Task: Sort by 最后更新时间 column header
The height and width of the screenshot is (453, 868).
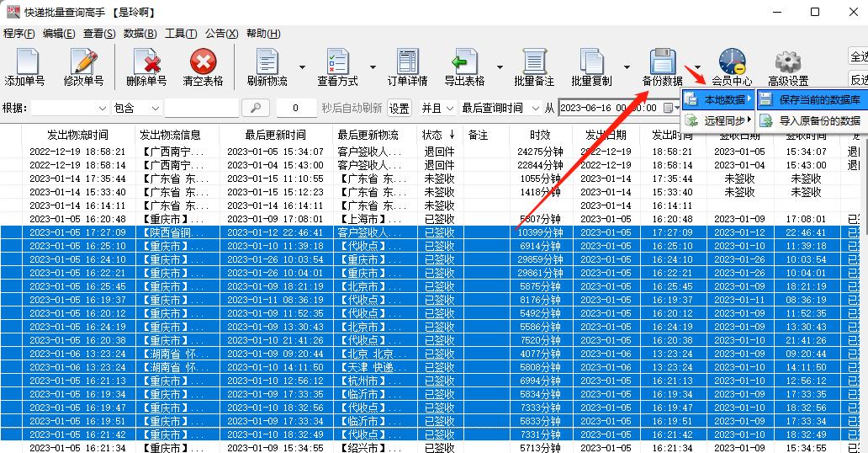Action: coord(276,135)
